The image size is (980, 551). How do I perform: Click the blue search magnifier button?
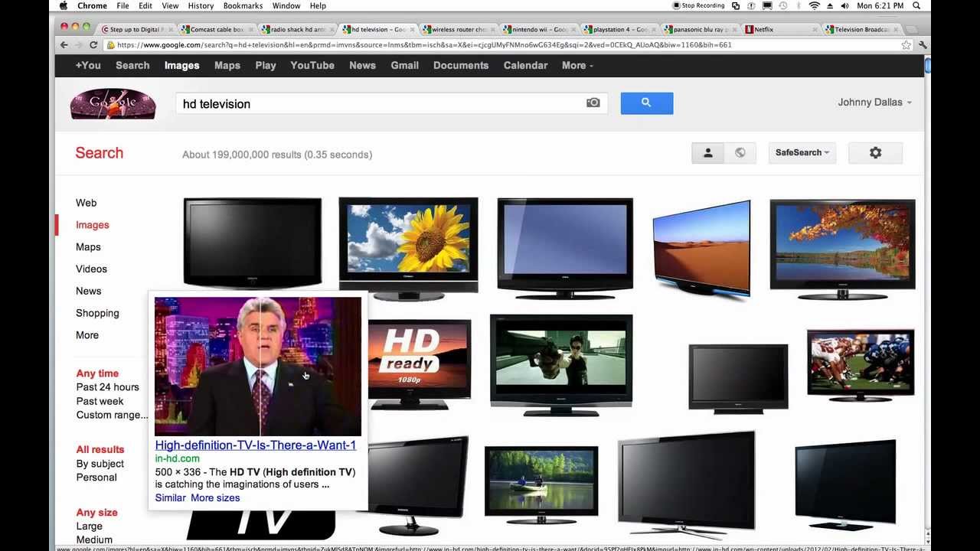(647, 103)
